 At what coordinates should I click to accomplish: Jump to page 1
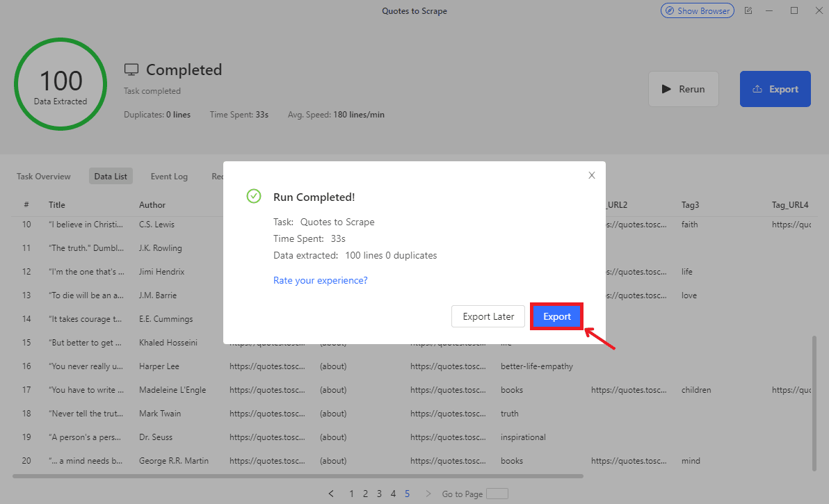tap(351, 494)
